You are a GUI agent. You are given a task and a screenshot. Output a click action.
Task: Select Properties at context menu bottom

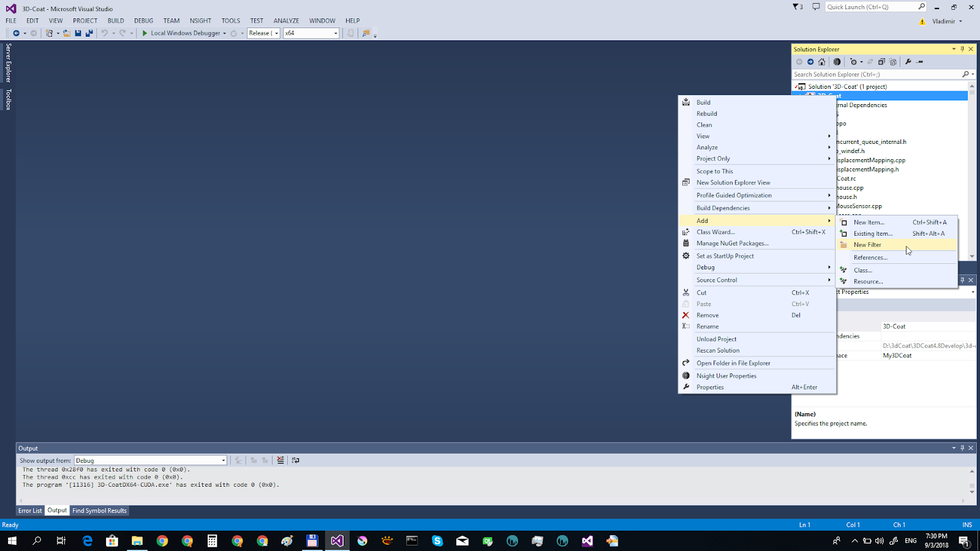pos(757,387)
